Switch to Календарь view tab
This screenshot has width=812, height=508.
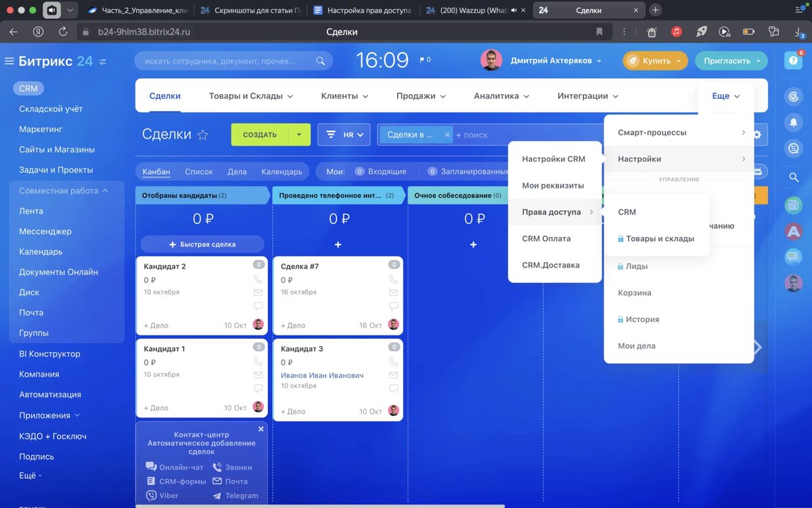coord(281,172)
